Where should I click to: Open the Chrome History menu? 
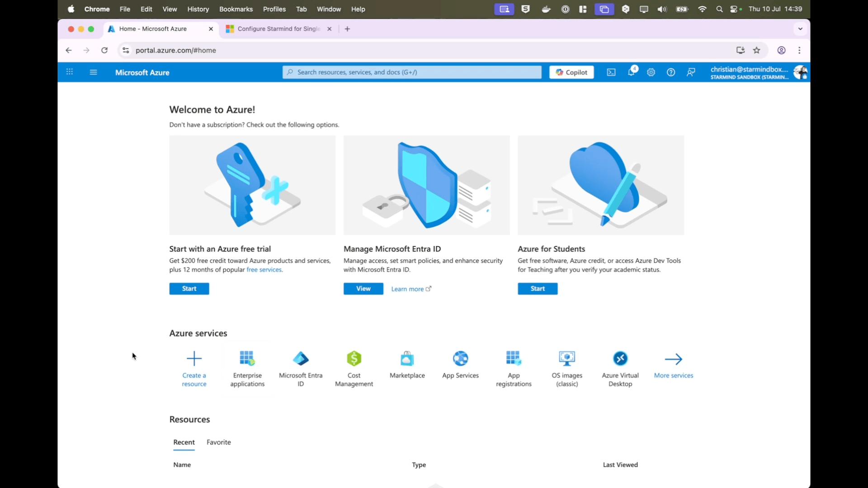(x=198, y=9)
